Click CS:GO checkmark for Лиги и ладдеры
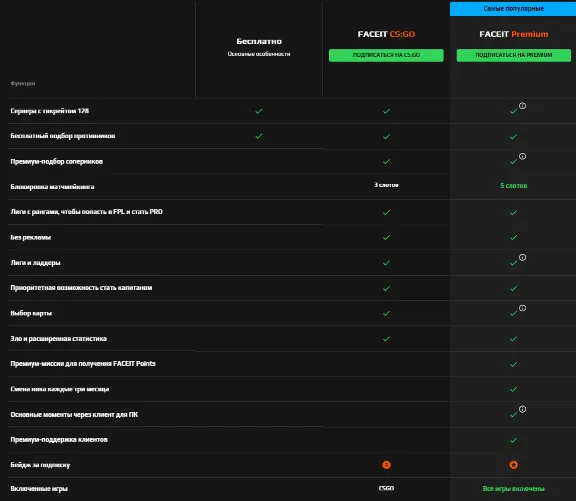 tap(386, 263)
